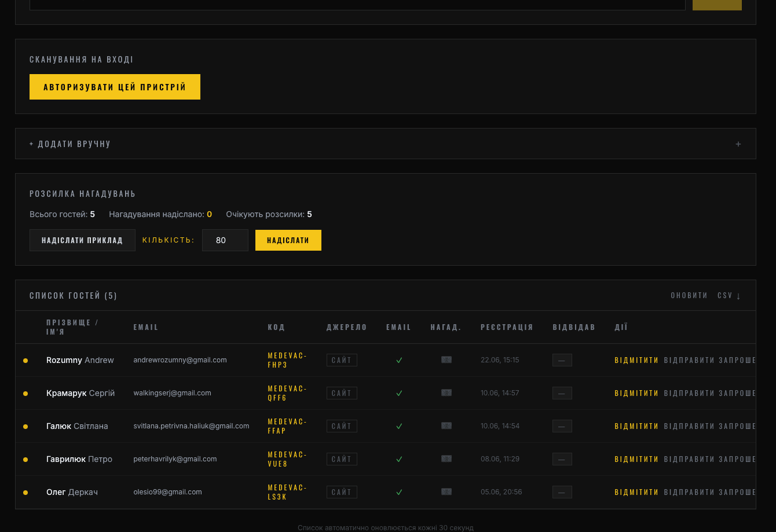
Task: Click the yellow status dot beside Крамарук Сергій
Action: click(25, 394)
